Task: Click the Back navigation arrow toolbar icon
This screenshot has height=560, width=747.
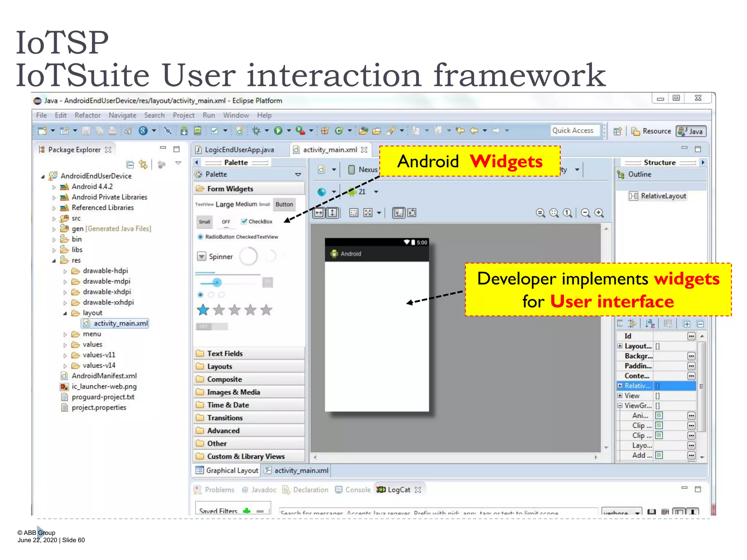Action: point(474,131)
